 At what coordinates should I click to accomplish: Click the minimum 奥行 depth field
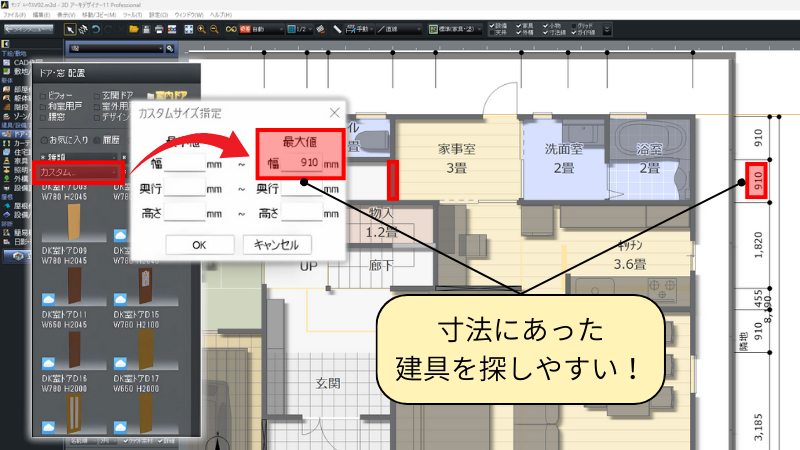coord(184,188)
